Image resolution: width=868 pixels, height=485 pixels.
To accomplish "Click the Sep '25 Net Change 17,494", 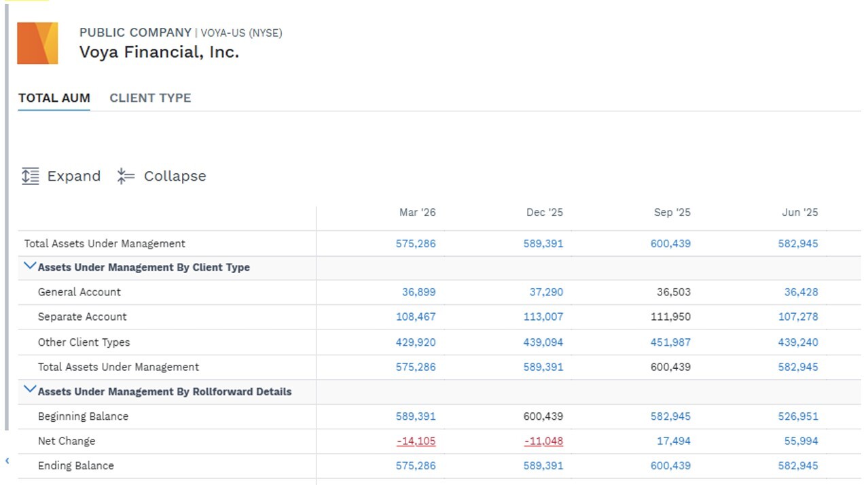I will pyautogui.click(x=673, y=441).
